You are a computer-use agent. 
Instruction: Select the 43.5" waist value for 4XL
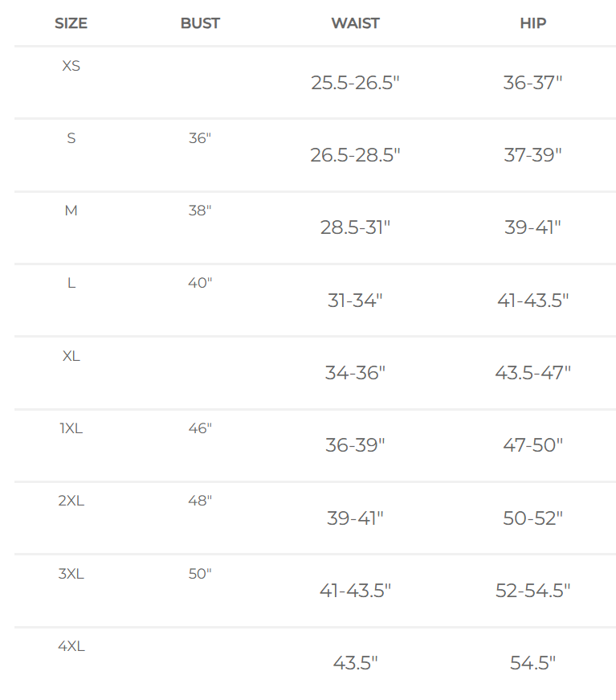(355, 663)
